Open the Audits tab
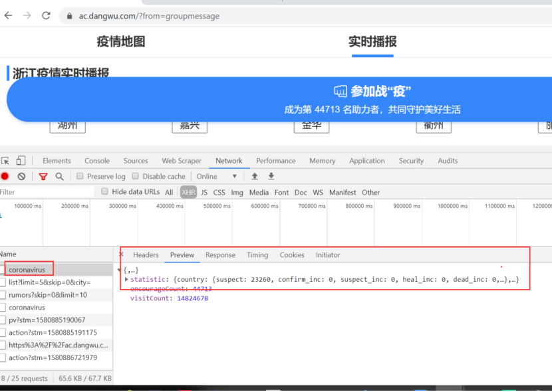 (x=448, y=161)
